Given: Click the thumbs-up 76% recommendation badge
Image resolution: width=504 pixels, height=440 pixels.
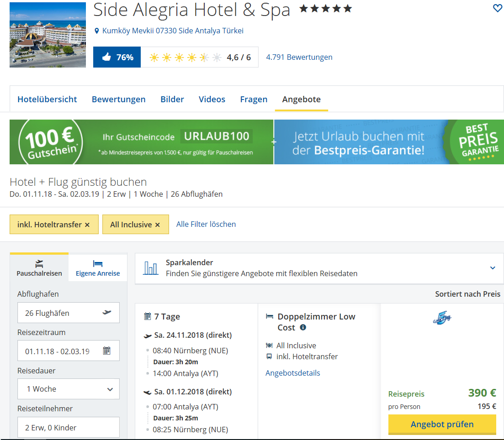Looking at the screenshot, I should [117, 57].
